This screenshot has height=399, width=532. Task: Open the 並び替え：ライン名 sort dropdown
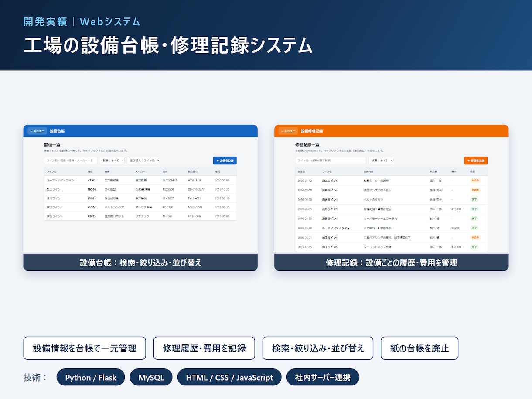click(143, 160)
